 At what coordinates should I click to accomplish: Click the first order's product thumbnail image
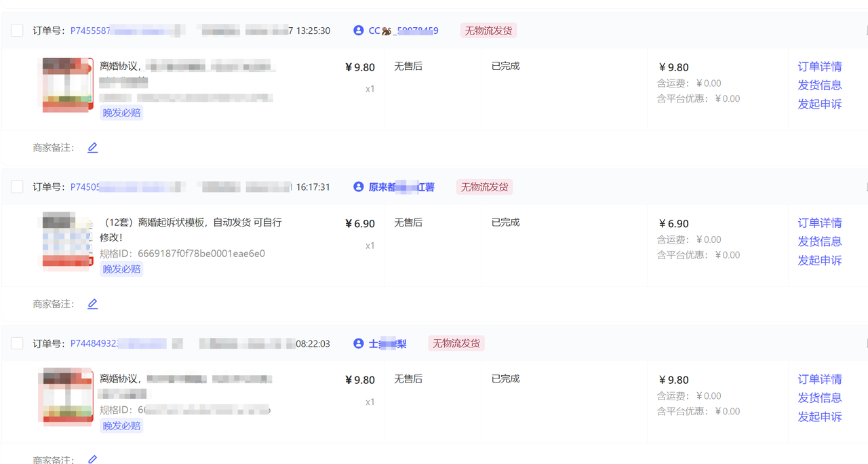coord(66,84)
